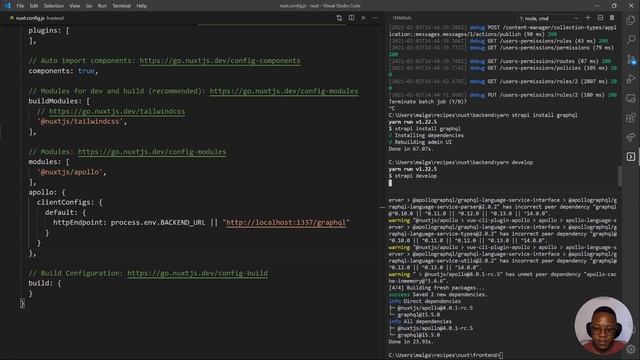
Task: Click the 'Terminate batch job (Y/N)?' terminal line
Action: click(427, 102)
